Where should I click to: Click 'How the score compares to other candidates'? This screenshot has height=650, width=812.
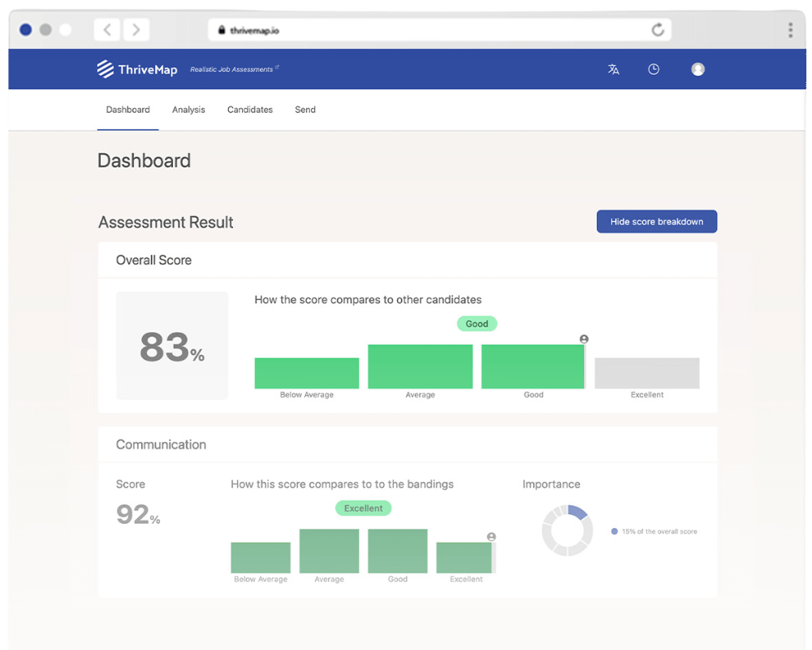pyautogui.click(x=368, y=300)
